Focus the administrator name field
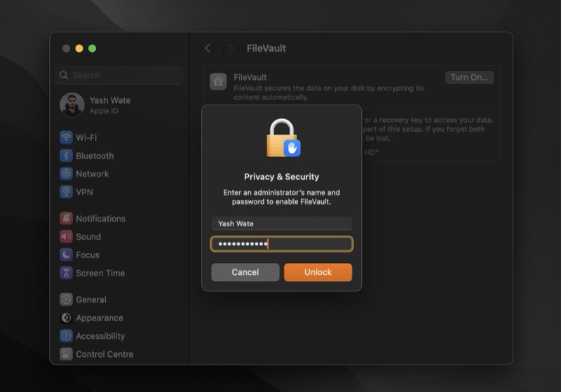The width and height of the screenshot is (561, 392). pos(282,224)
